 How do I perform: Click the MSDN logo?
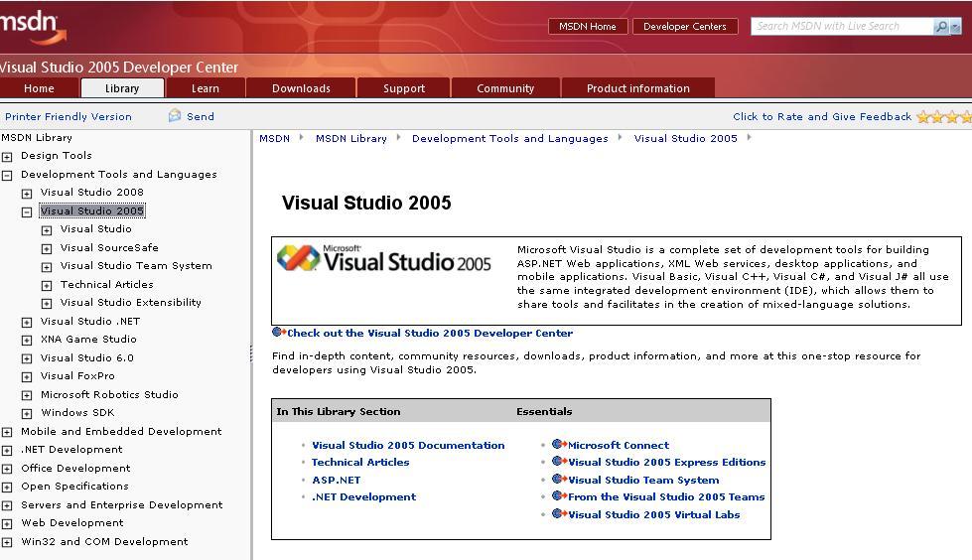pos(34,27)
